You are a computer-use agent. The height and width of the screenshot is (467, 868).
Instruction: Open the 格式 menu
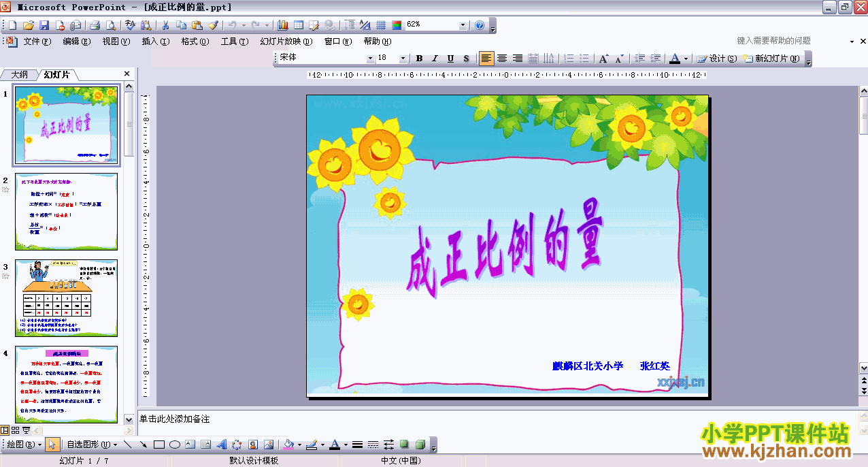195,42
